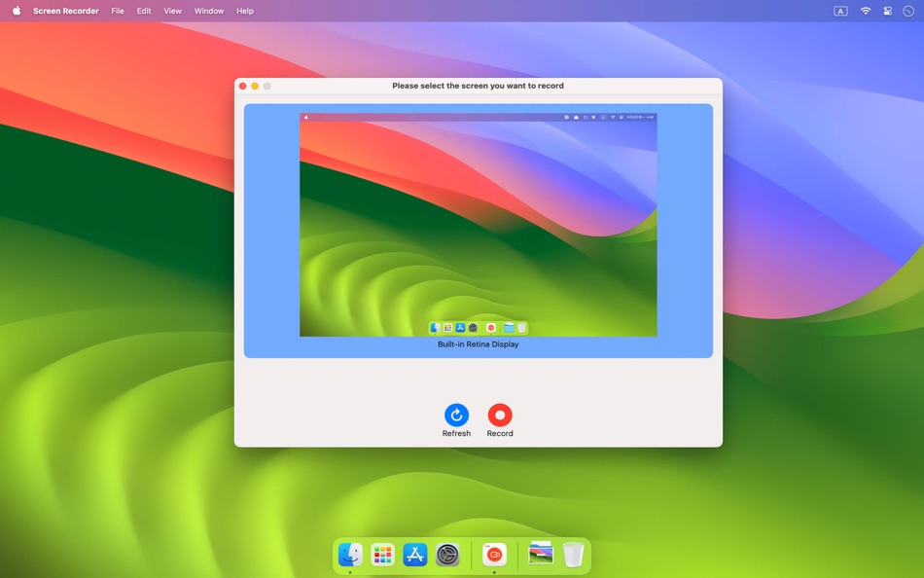This screenshot has width=924, height=578.
Task: Open Launchpad from the Dock
Action: [x=382, y=555]
